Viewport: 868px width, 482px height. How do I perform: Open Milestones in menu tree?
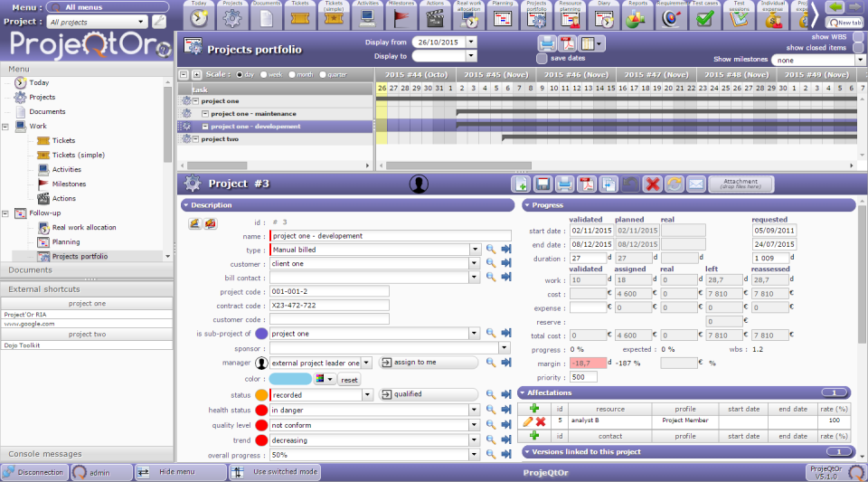click(70, 184)
